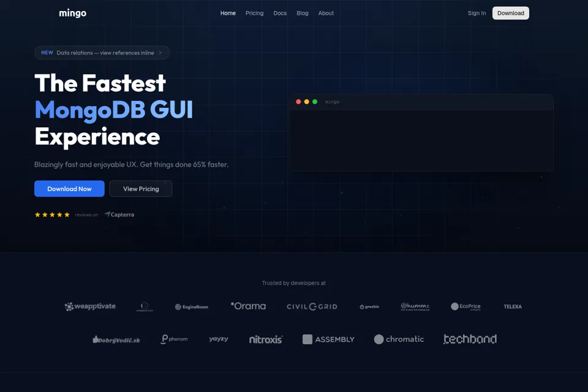Screen dimensions: 588x392
Task: Click the circular logo beside weapptivate
Action: (x=145, y=306)
